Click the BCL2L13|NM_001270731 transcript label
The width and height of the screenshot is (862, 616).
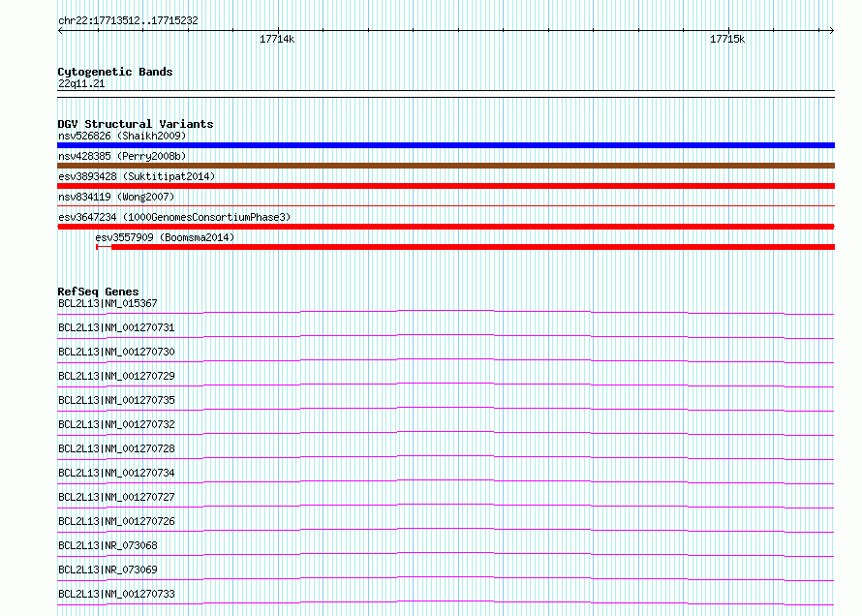(116, 327)
